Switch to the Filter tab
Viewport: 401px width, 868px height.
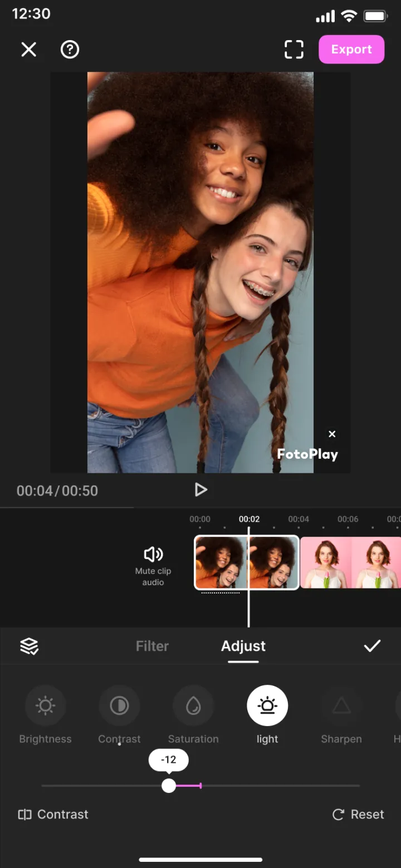click(x=152, y=646)
